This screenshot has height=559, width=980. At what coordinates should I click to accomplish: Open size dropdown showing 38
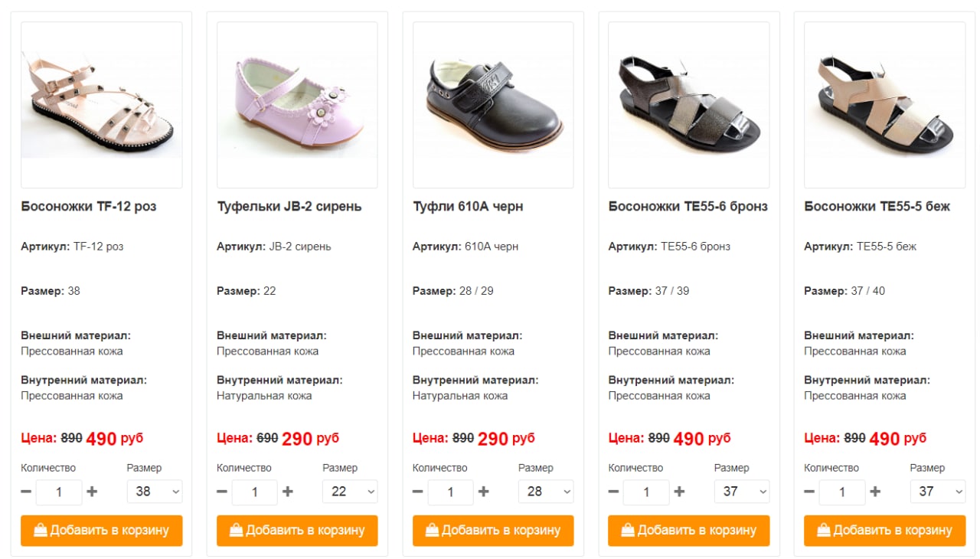click(x=155, y=492)
